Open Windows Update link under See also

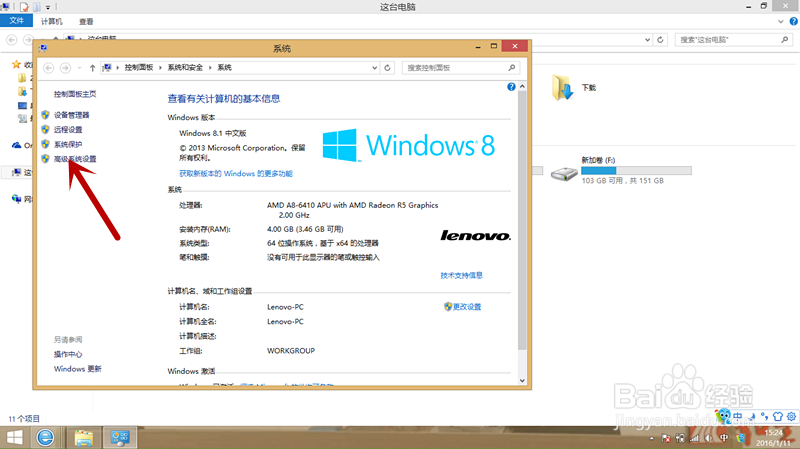78,369
